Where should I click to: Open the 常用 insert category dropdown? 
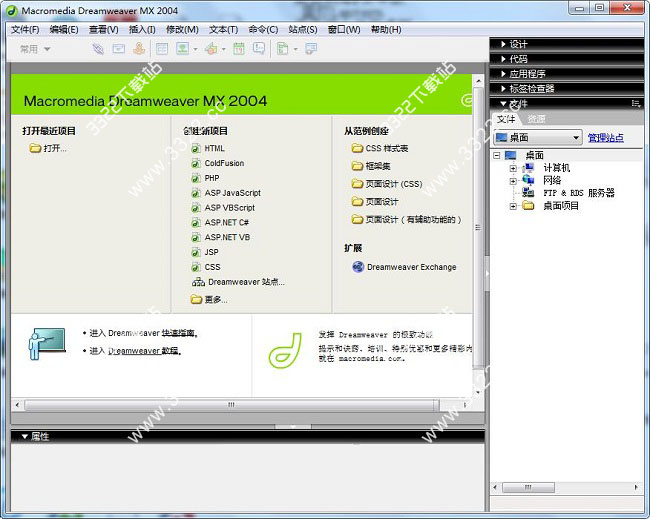point(35,49)
